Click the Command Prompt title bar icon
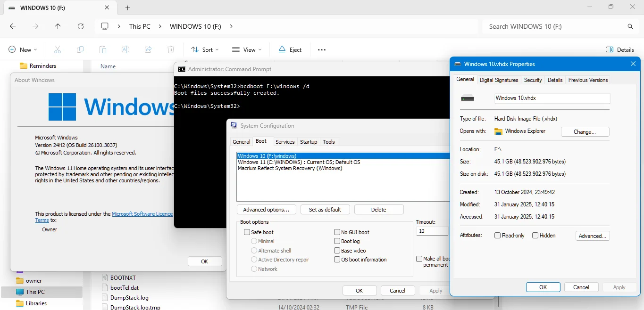The image size is (644, 310). pos(182,69)
